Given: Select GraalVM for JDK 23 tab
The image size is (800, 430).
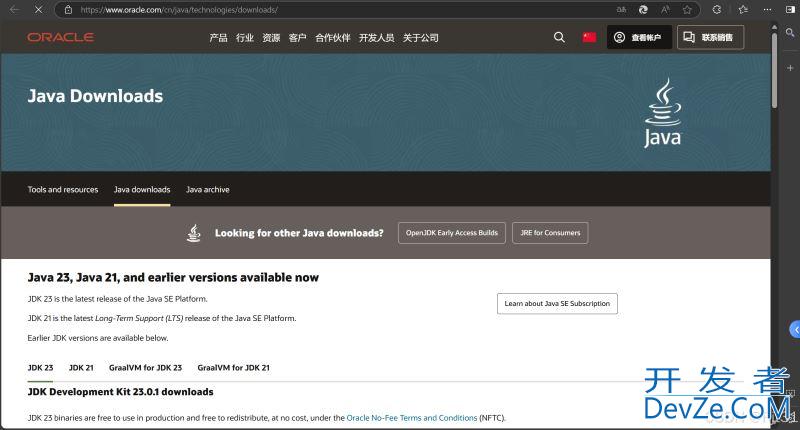Looking at the screenshot, I should (x=145, y=368).
